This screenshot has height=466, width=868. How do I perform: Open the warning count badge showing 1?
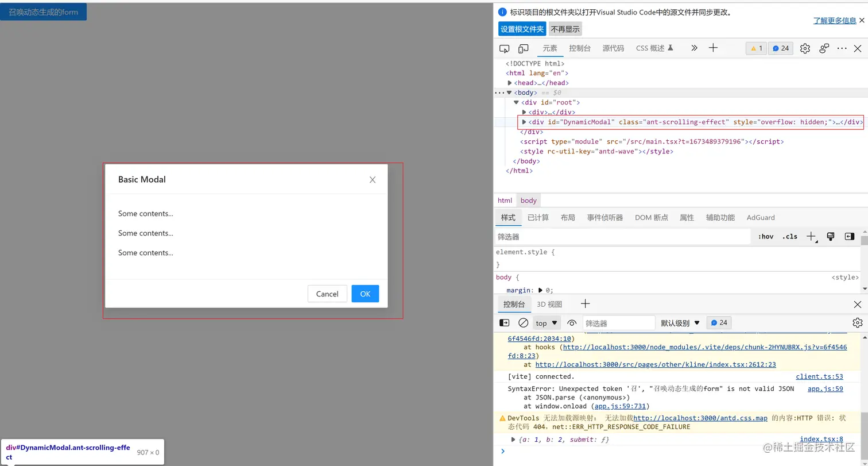tap(756, 48)
